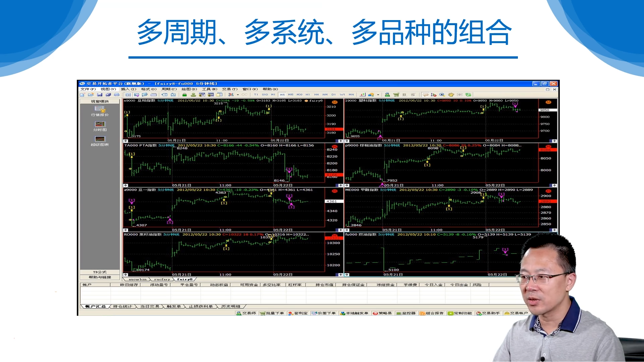This screenshot has height=362, width=644.
Task: Click the 批量下单 batch order button
Action: [272, 313]
